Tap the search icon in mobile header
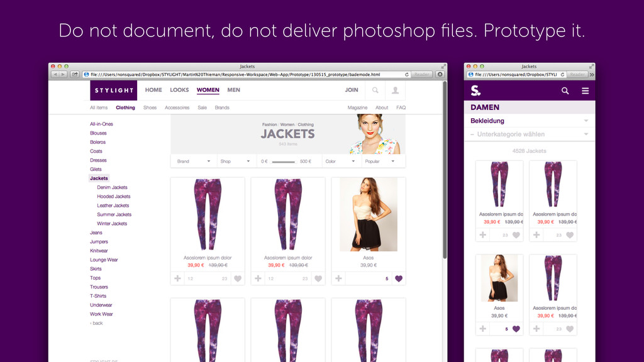 coord(565,91)
